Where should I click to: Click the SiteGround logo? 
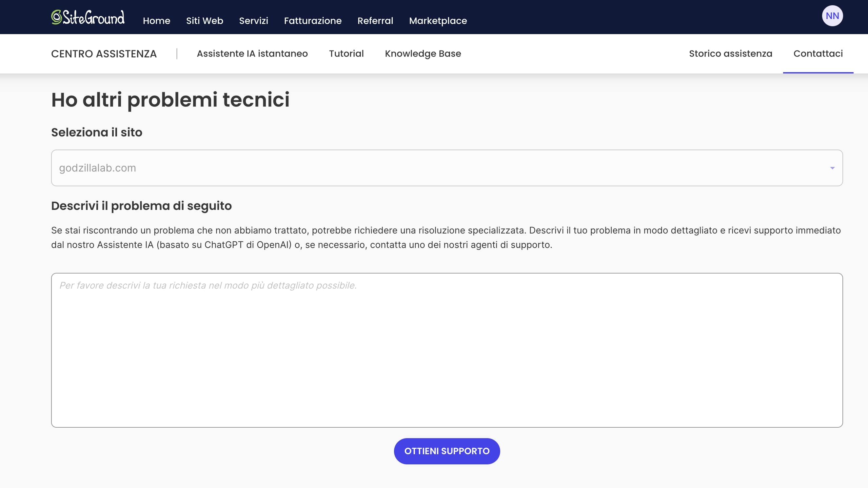88,17
